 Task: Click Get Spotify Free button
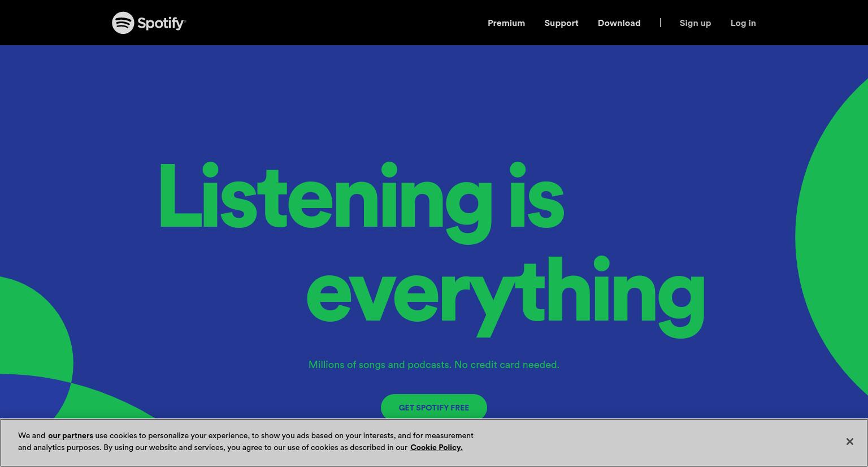(x=434, y=407)
